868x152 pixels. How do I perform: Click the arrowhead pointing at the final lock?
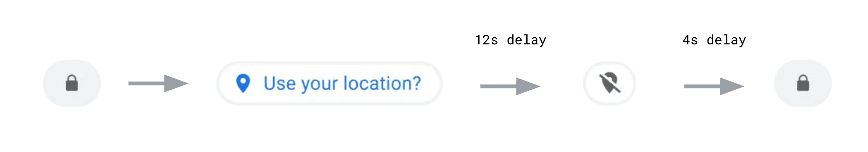731,86
